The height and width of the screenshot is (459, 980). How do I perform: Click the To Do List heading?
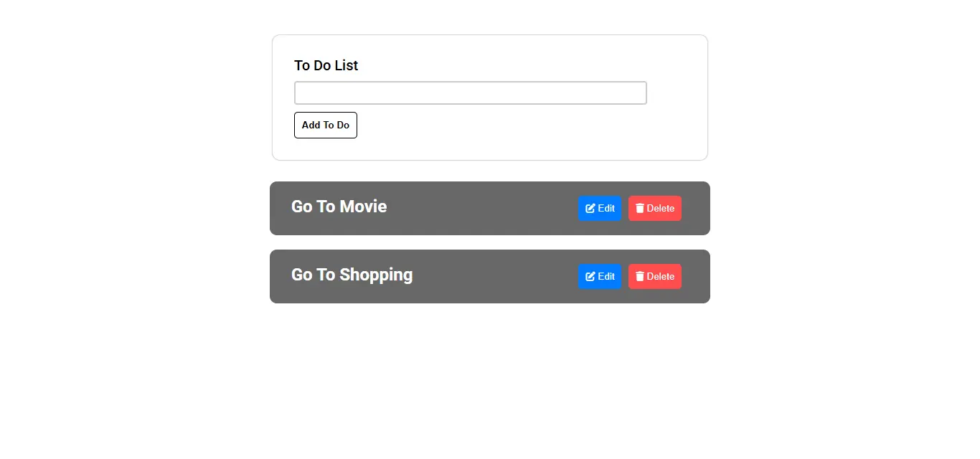point(326,65)
